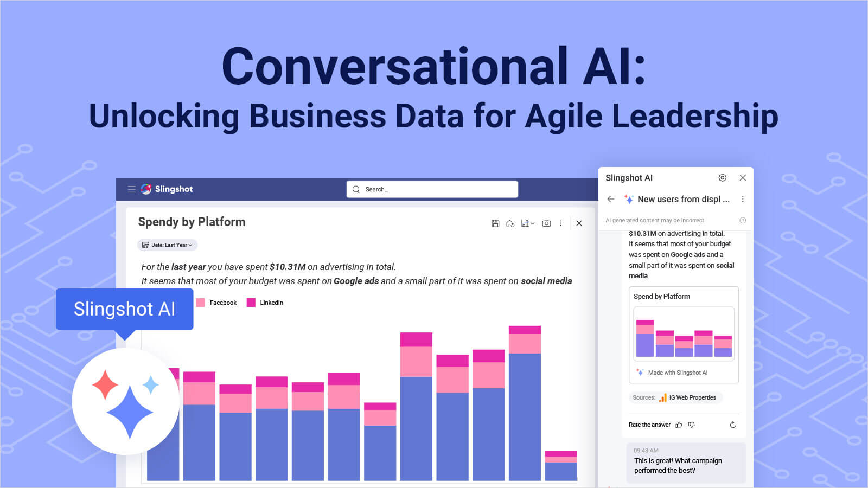Regenerate the AI answer
This screenshot has width=868, height=488.
click(733, 425)
